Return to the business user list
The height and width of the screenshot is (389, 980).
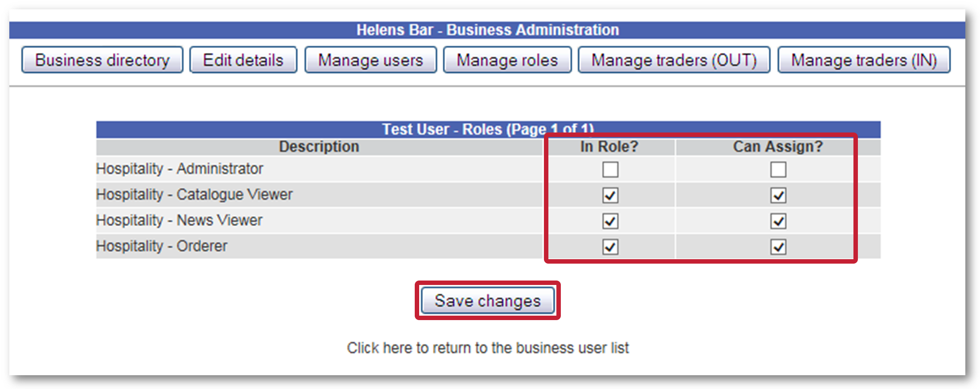[x=488, y=348]
